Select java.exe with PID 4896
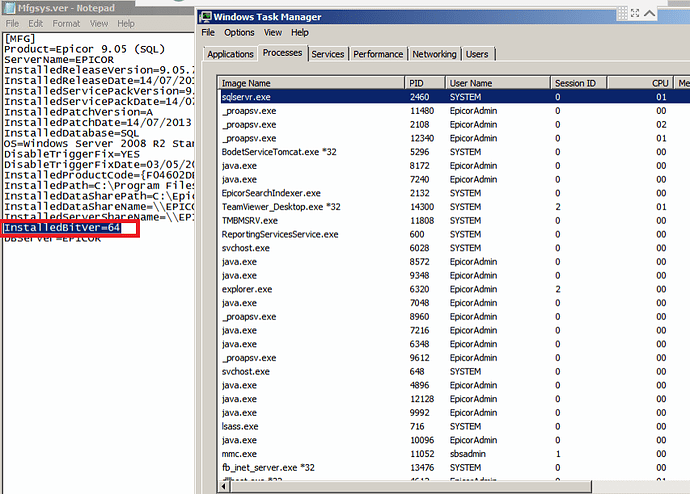The image size is (690, 494). pyautogui.click(x=455, y=385)
